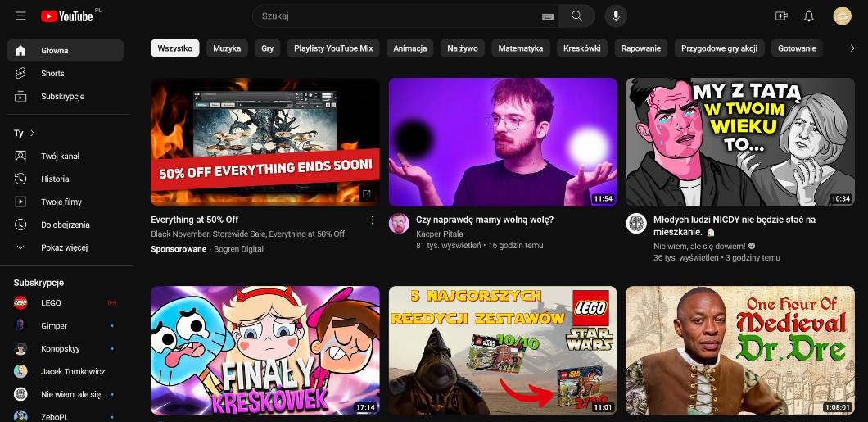The image size is (868, 422).
Task: Open the account avatar menu
Action: [842, 16]
